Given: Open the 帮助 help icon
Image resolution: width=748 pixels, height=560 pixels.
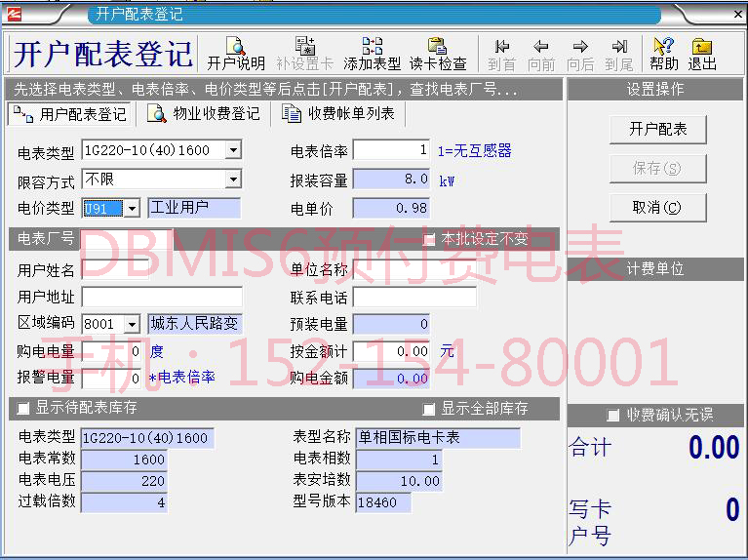Looking at the screenshot, I should click(x=663, y=53).
